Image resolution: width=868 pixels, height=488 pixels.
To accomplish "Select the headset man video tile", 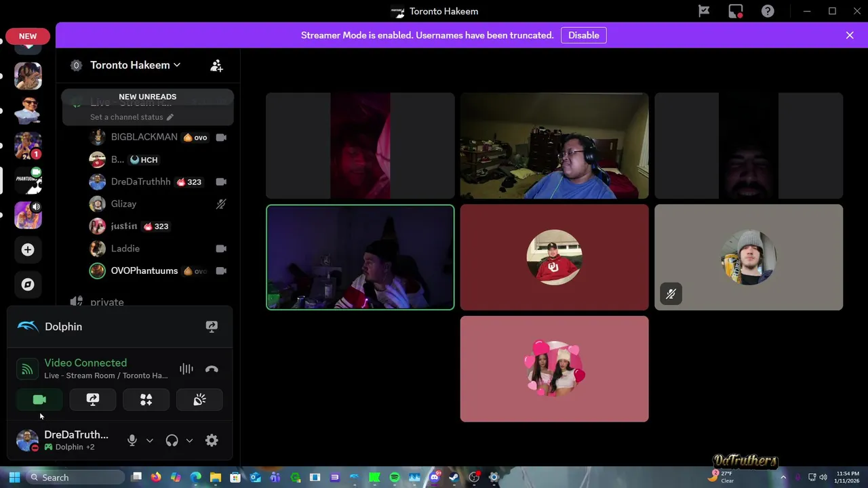I will tap(554, 146).
